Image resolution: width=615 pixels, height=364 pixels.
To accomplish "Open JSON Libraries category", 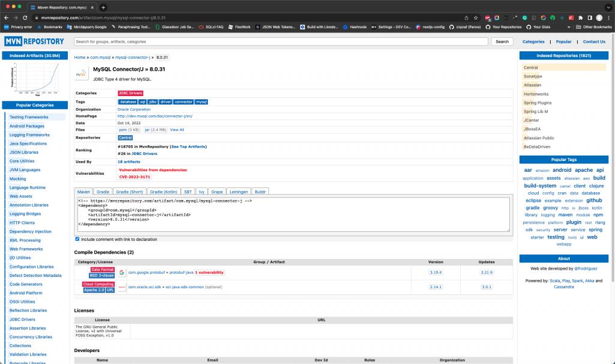I will coord(24,153).
